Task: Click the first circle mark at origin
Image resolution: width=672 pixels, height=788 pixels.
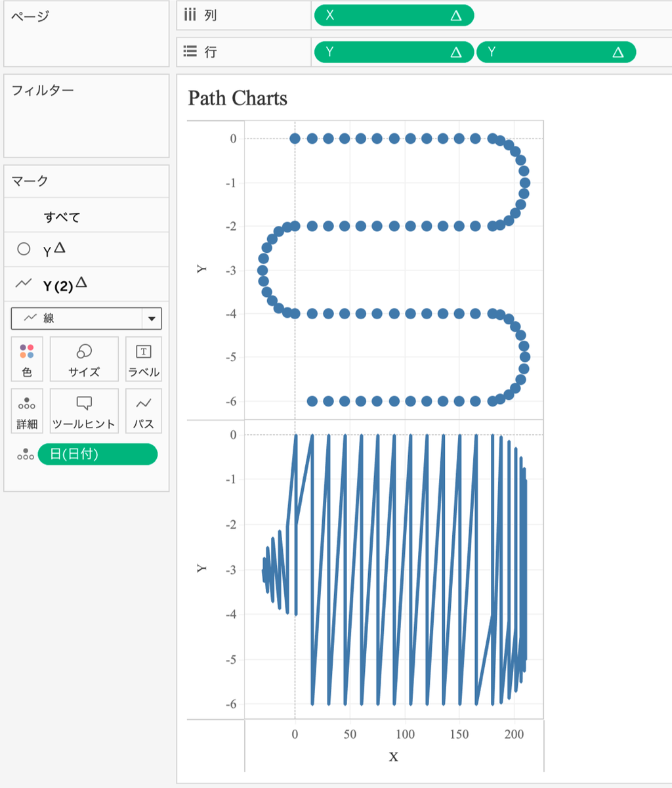Action: pyautogui.click(x=295, y=139)
